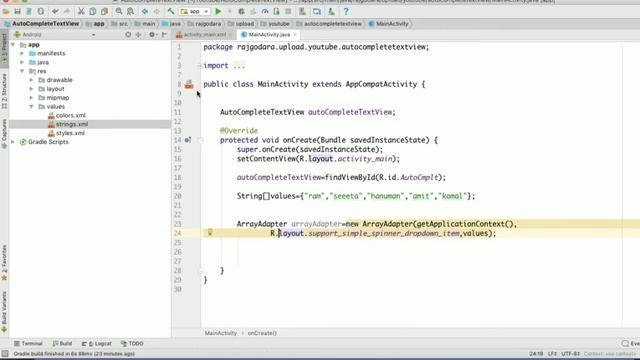
Task: Click the Replace icon next to Find
Action: pyautogui.click(x=130, y=11)
